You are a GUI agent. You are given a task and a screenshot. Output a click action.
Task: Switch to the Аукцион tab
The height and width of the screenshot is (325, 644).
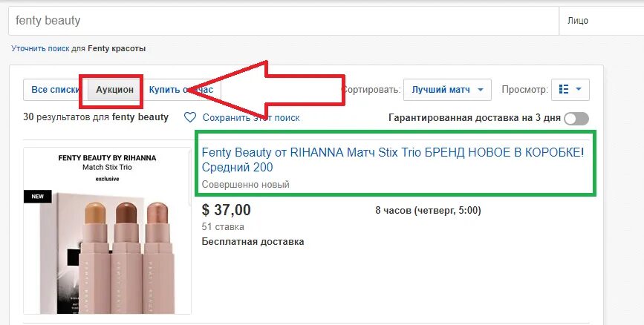coord(114,90)
